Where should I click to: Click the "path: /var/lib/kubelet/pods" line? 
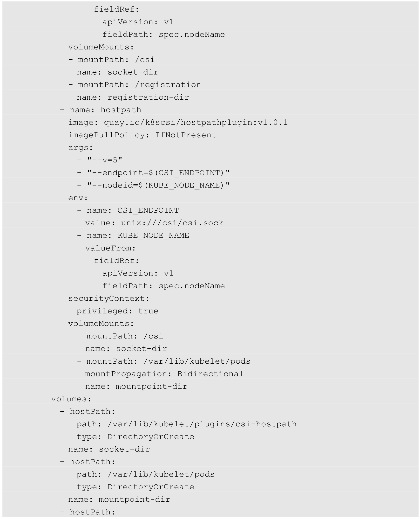click(x=145, y=474)
